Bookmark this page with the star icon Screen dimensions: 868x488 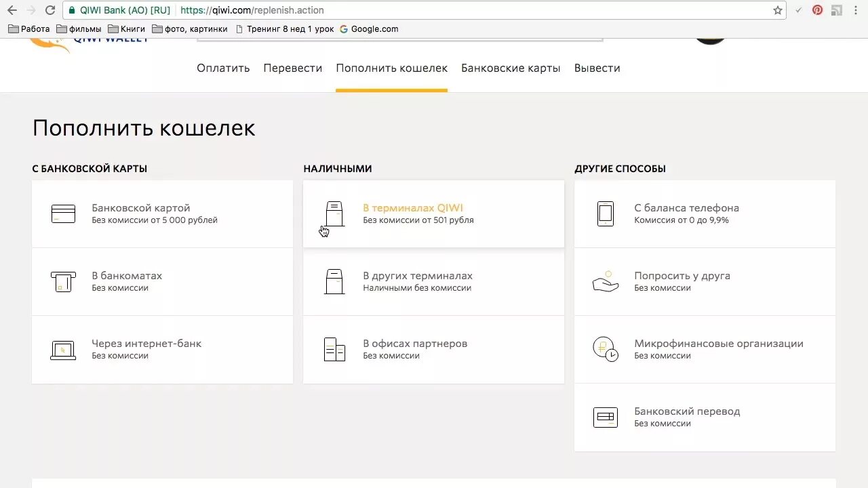pos(778,10)
